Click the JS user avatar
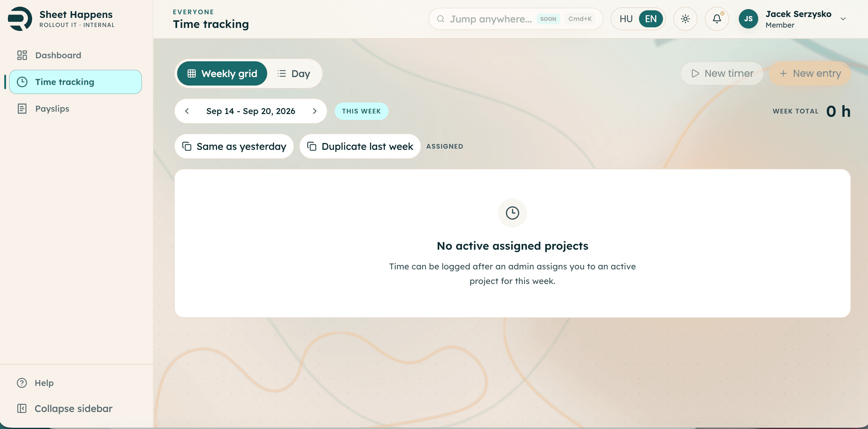The height and width of the screenshot is (429, 868). pos(748,19)
